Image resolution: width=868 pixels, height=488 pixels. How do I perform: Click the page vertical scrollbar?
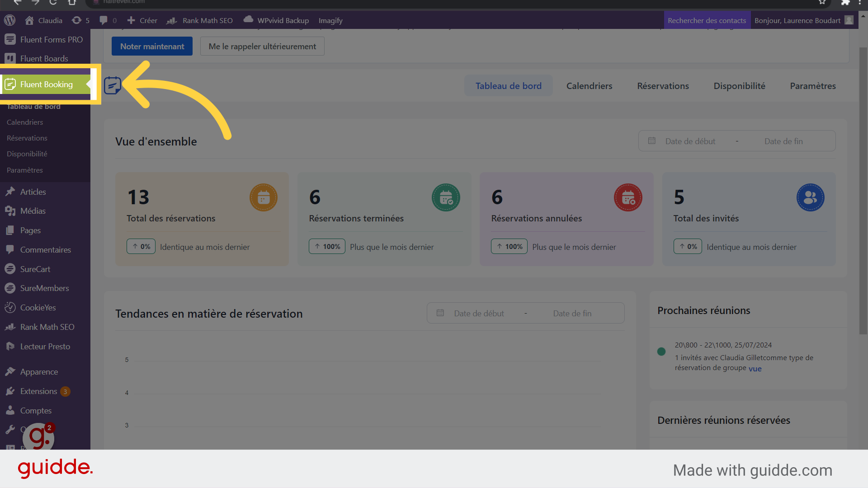pos(863,190)
